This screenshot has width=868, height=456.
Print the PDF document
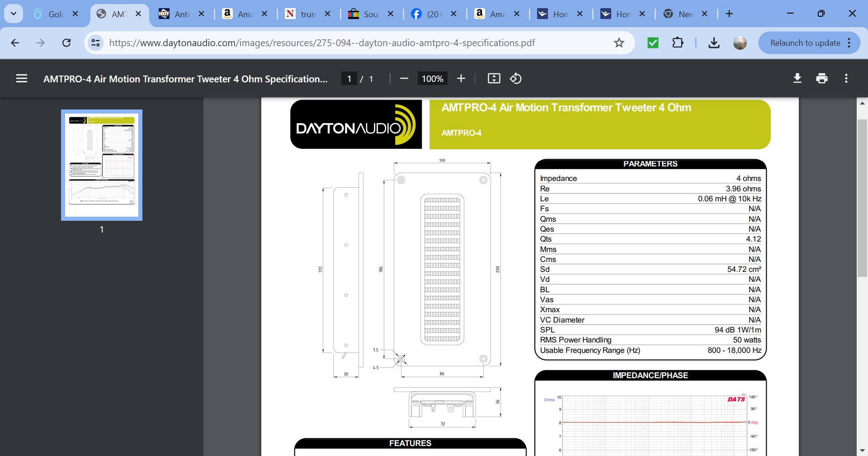tap(822, 79)
